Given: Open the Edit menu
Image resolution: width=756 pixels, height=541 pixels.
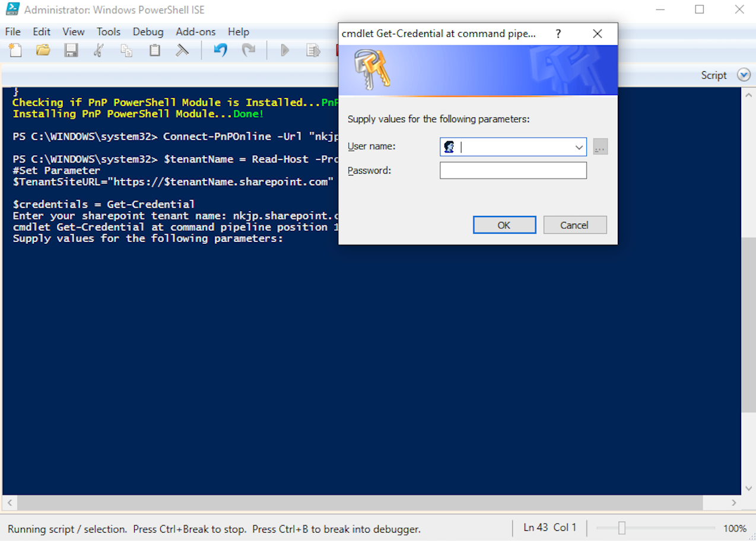Looking at the screenshot, I should click(x=42, y=32).
